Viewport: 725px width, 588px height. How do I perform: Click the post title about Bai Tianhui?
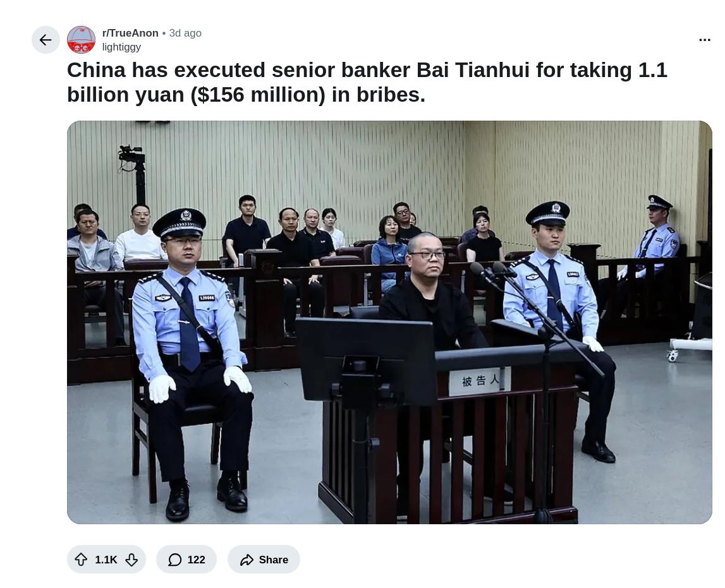[367, 83]
